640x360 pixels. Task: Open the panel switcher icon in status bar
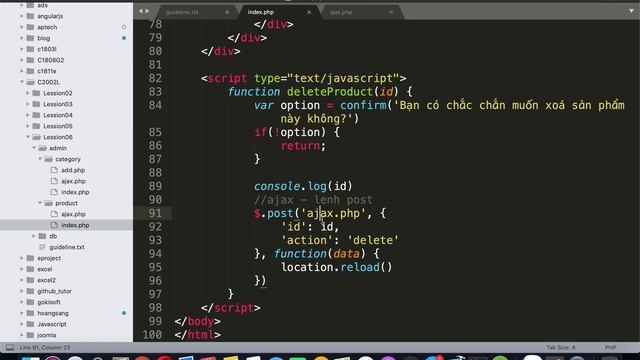pos(10,347)
